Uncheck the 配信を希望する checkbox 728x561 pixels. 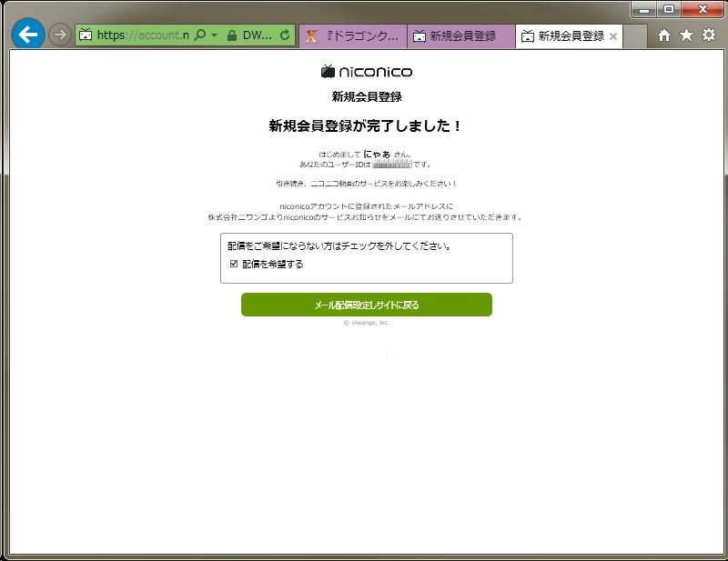[x=234, y=264]
